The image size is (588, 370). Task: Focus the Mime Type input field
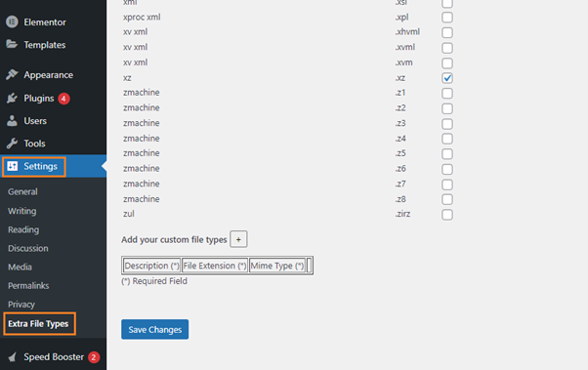[x=277, y=266]
